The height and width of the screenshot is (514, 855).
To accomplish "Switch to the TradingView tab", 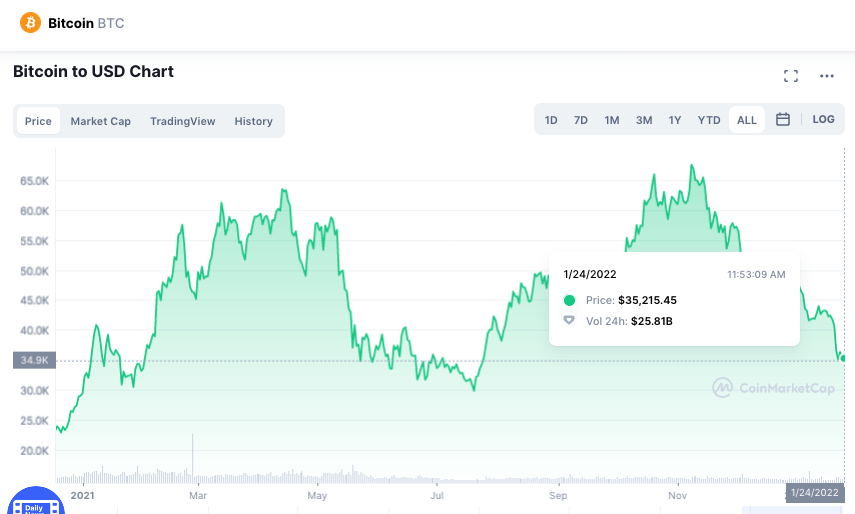I will point(183,121).
